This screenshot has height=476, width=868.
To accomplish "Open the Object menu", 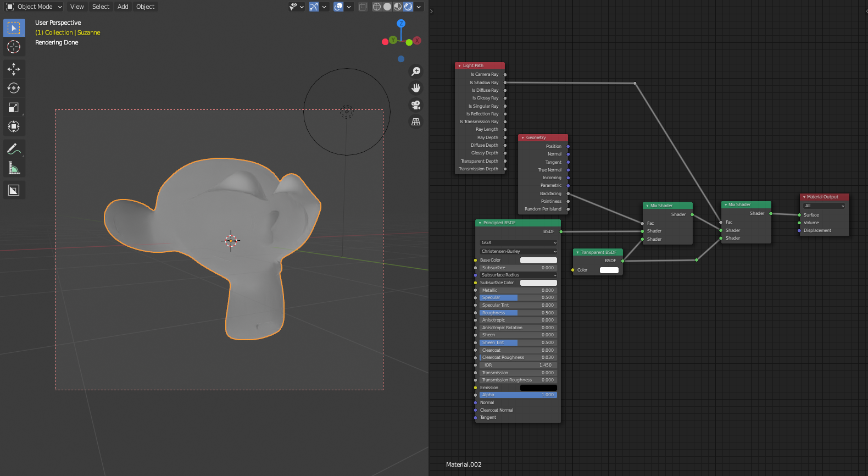I will click(x=146, y=7).
